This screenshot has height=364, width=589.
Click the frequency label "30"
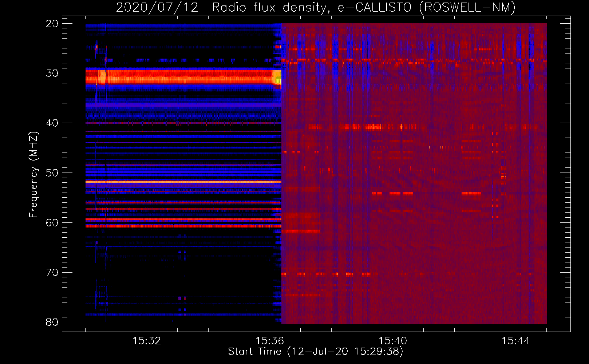click(x=52, y=73)
